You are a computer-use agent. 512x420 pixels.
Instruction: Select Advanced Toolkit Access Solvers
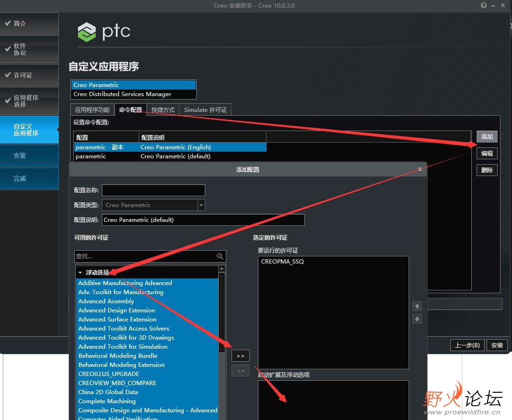click(x=147, y=329)
